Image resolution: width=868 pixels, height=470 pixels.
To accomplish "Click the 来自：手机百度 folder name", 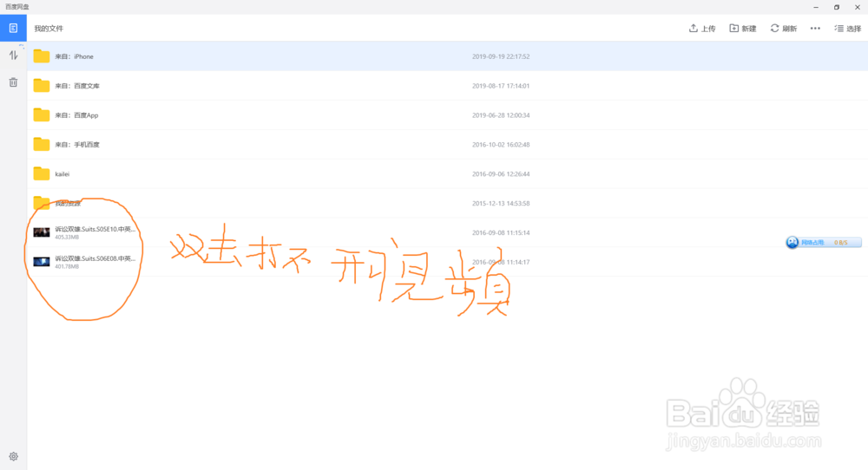I will click(x=77, y=144).
